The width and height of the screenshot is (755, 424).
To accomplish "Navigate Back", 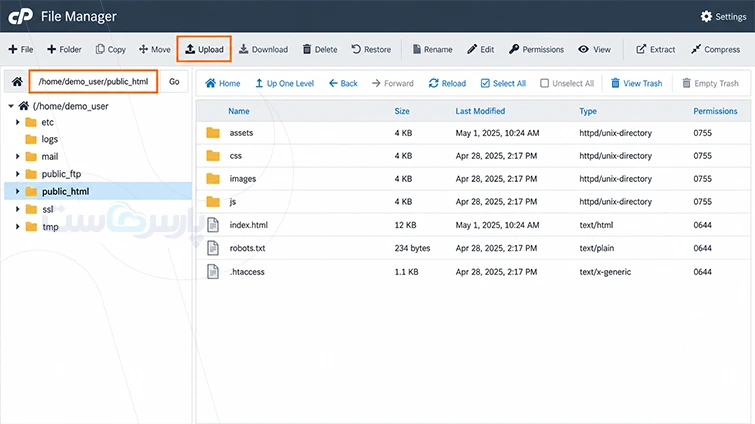I will [343, 83].
